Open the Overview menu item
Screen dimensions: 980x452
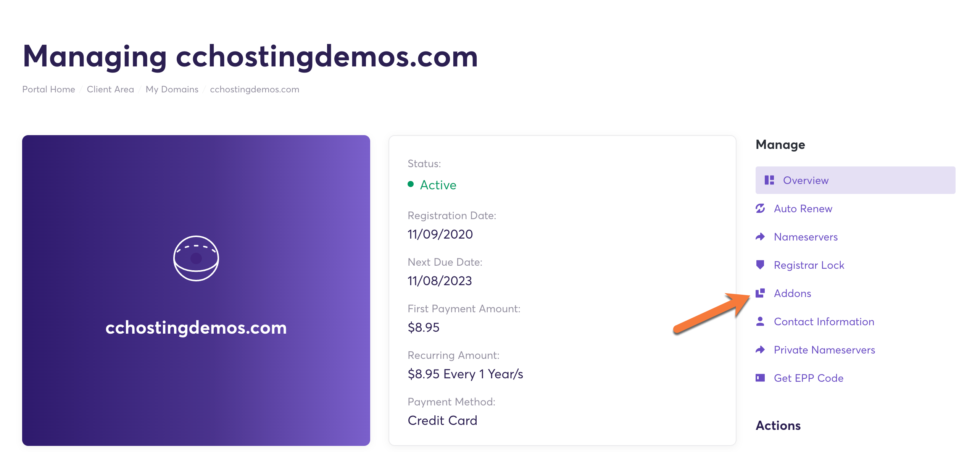806,180
